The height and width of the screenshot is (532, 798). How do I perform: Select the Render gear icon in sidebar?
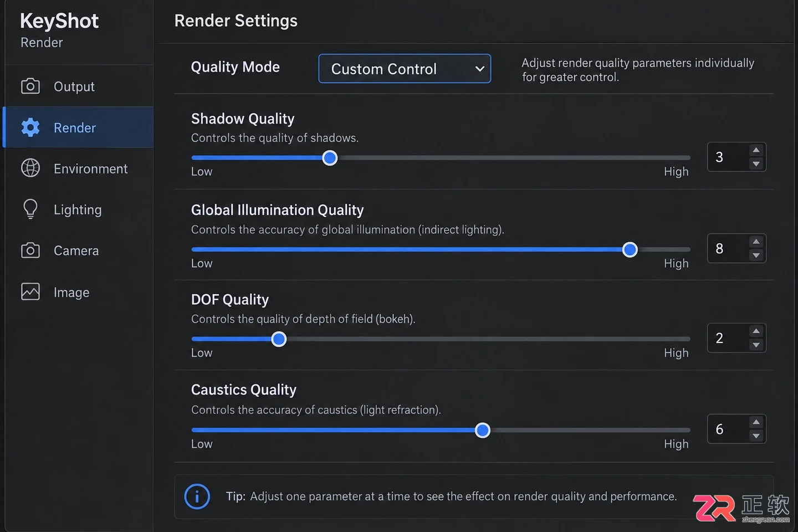point(30,127)
